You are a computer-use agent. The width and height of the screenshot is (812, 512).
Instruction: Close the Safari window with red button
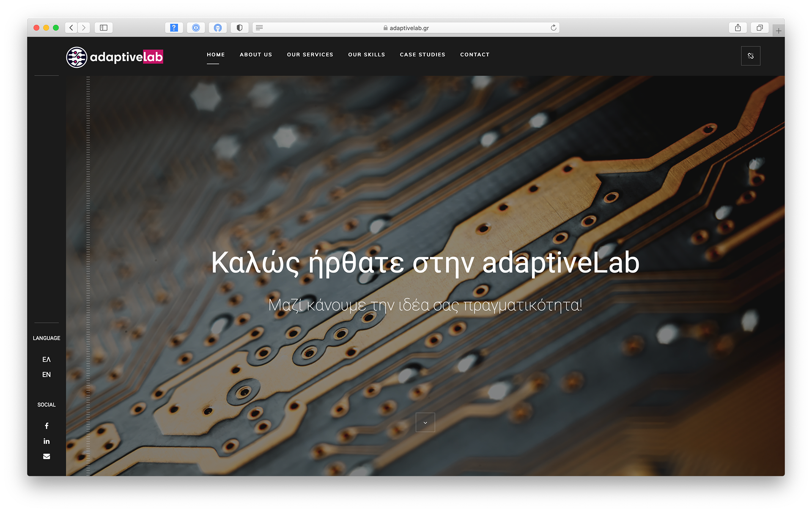click(x=36, y=28)
